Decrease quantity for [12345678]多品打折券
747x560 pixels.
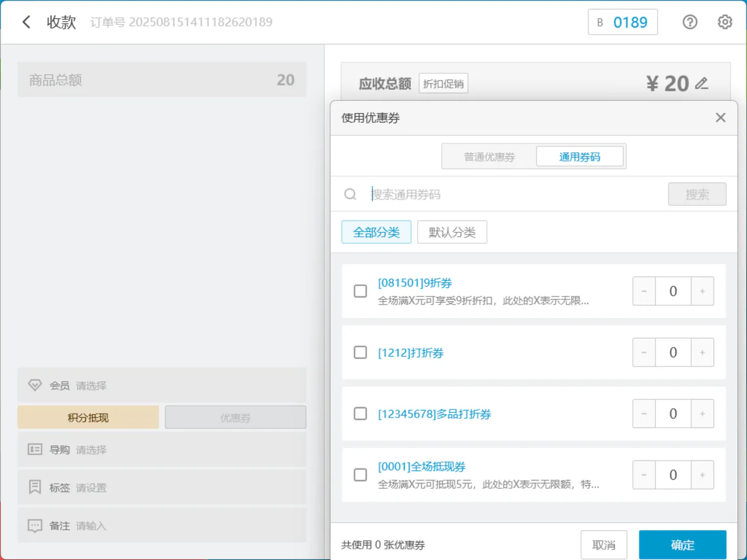[x=644, y=414]
